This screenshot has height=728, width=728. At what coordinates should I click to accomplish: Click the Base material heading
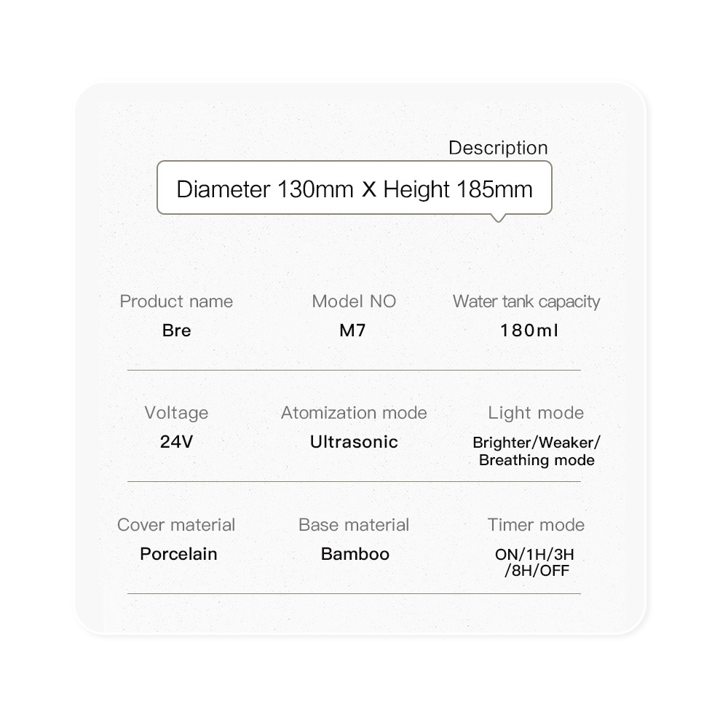[x=354, y=525]
